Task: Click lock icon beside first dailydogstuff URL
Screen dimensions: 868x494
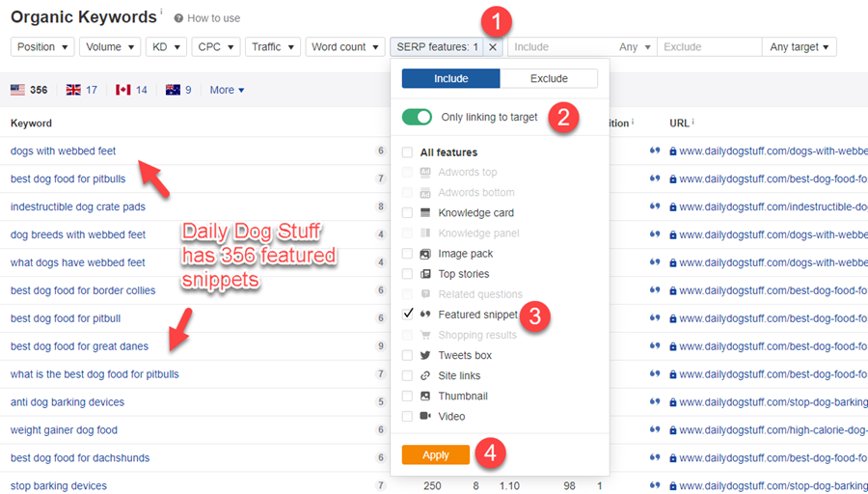Action: tap(673, 151)
